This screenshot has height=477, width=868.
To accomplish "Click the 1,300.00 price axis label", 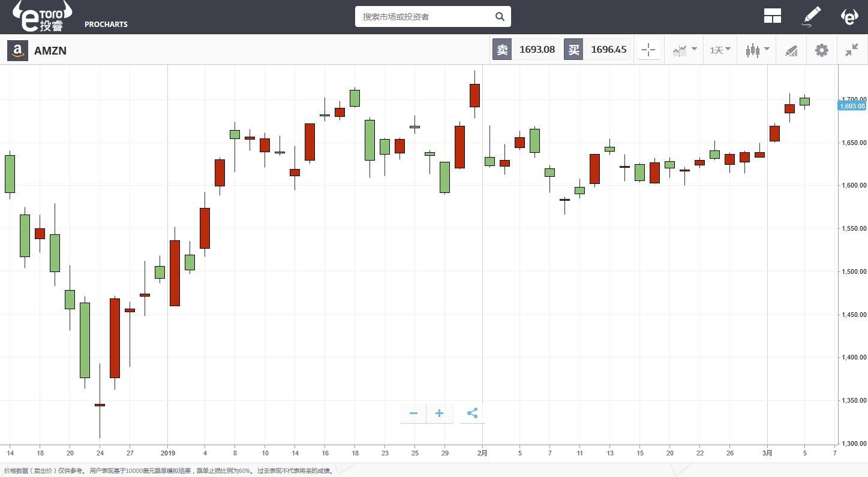I will pyautogui.click(x=854, y=443).
